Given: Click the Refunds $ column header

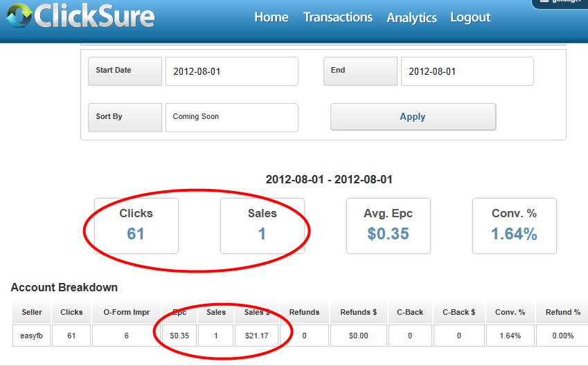Looking at the screenshot, I should coord(359,312).
